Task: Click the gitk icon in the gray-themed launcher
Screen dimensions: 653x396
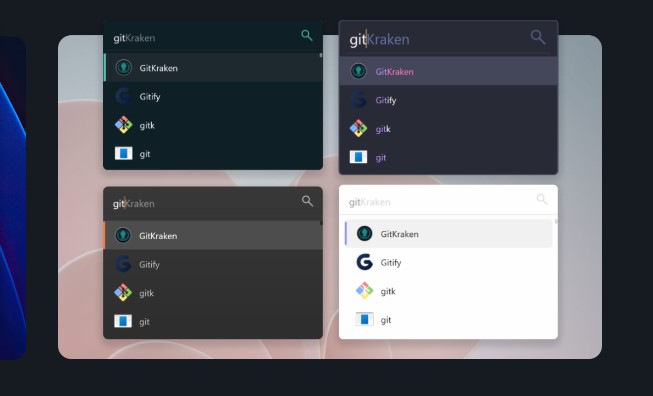Action: click(123, 293)
